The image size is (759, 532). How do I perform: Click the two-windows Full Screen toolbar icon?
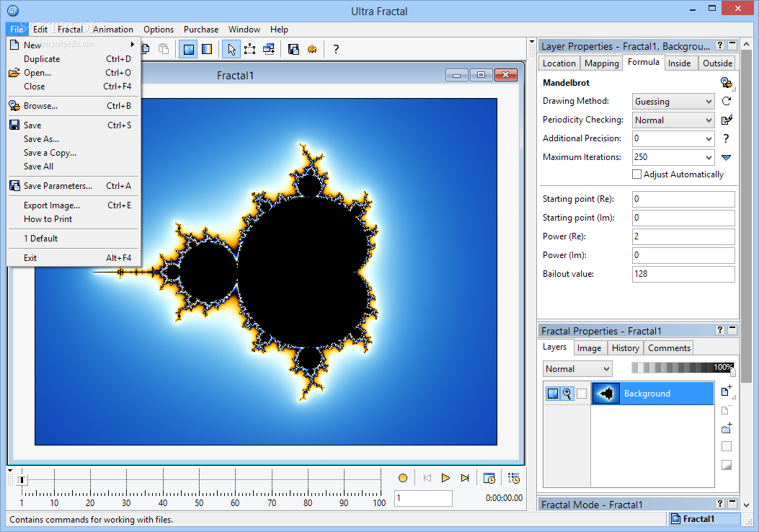pos(269,49)
